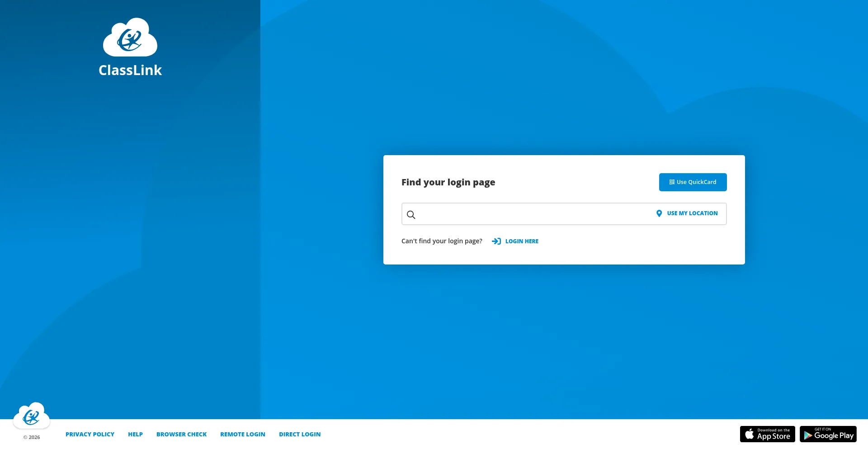This screenshot has width=868, height=449.
Task: Click the location pin icon
Action: (659, 213)
